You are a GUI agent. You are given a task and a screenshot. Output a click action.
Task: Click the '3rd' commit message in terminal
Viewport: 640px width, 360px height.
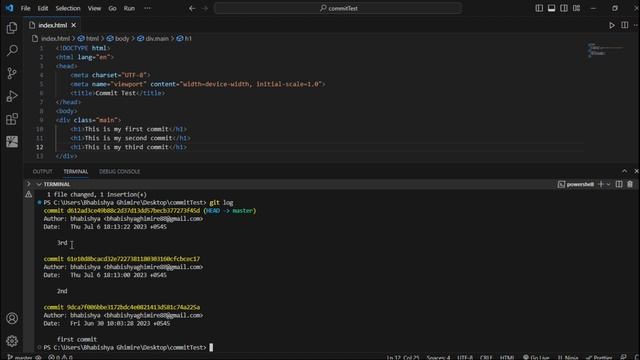click(62, 243)
